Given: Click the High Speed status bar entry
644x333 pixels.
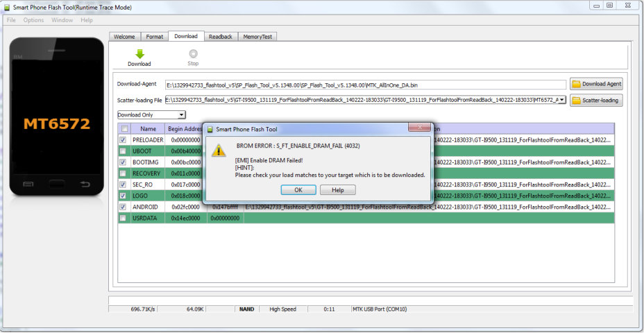Looking at the screenshot, I should (x=282, y=309).
